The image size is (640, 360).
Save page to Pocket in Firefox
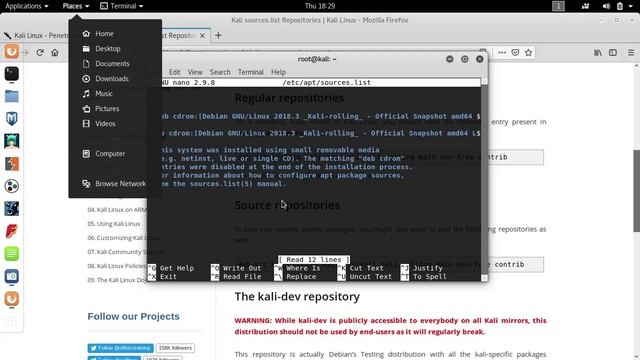tap(515, 53)
